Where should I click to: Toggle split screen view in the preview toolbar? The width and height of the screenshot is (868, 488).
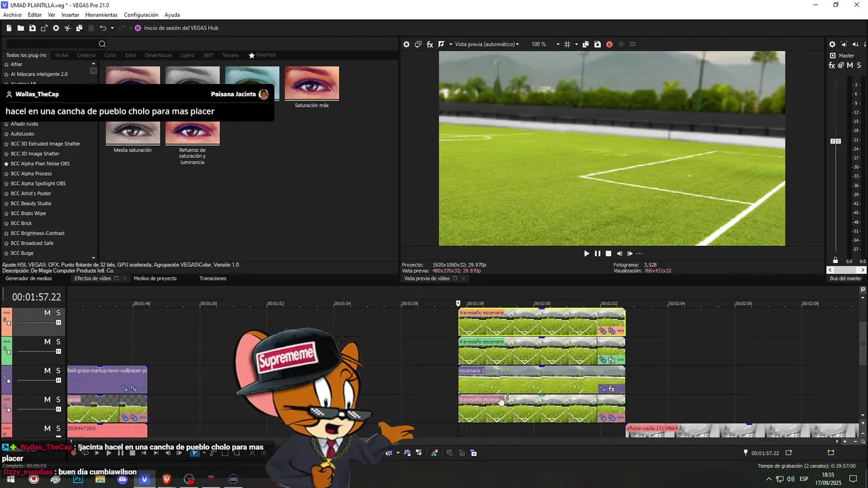441,44
